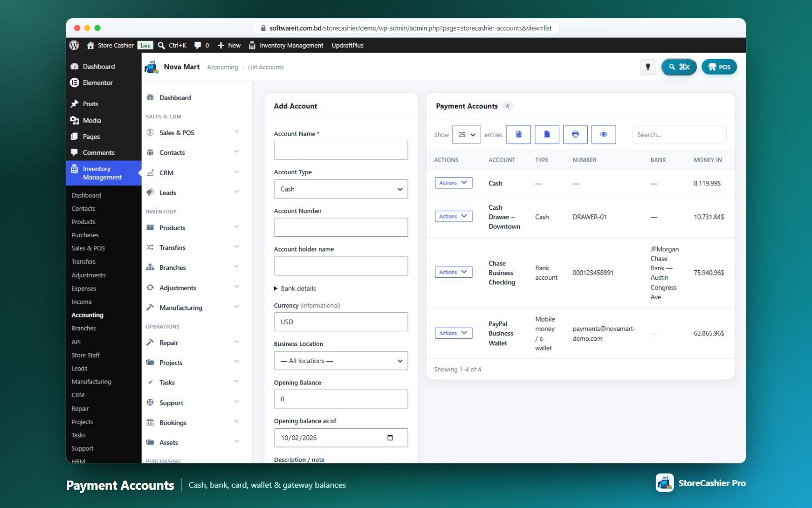Expand the Sales & POS section
Image resolution: width=812 pixels, height=508 pixels.
coord(193,133)
